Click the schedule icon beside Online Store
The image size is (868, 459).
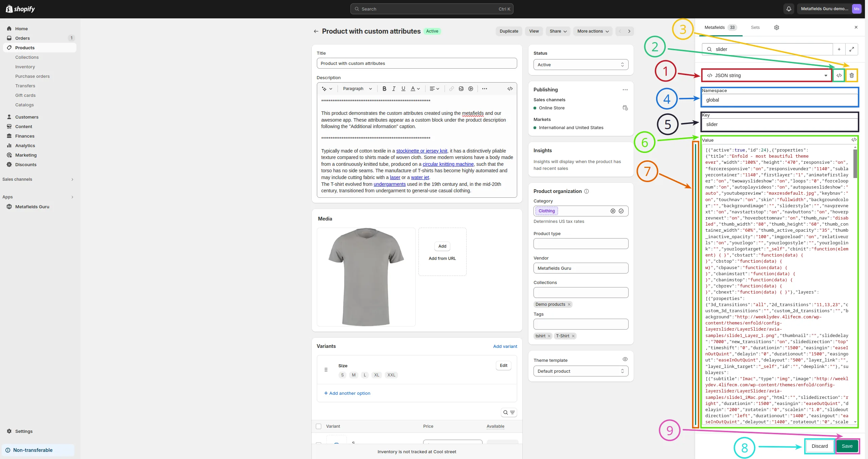[x=625, y=108]
